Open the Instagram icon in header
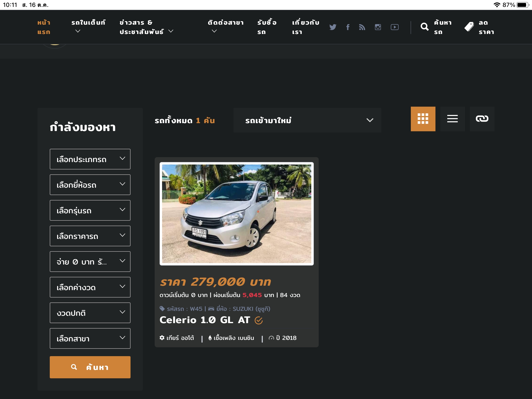The height and width of the screenshot is (399, 532). point(378,27)
